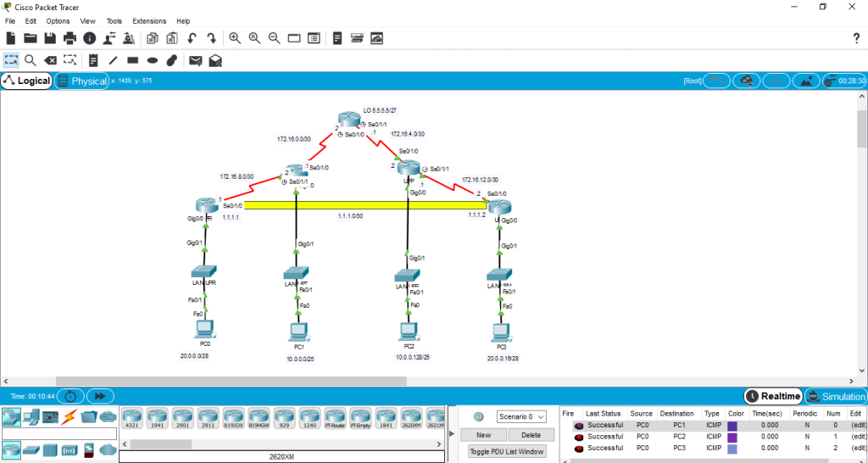Click the New scenario button
The width and height of the screenshot is (868, 463).
click(483, 435)
